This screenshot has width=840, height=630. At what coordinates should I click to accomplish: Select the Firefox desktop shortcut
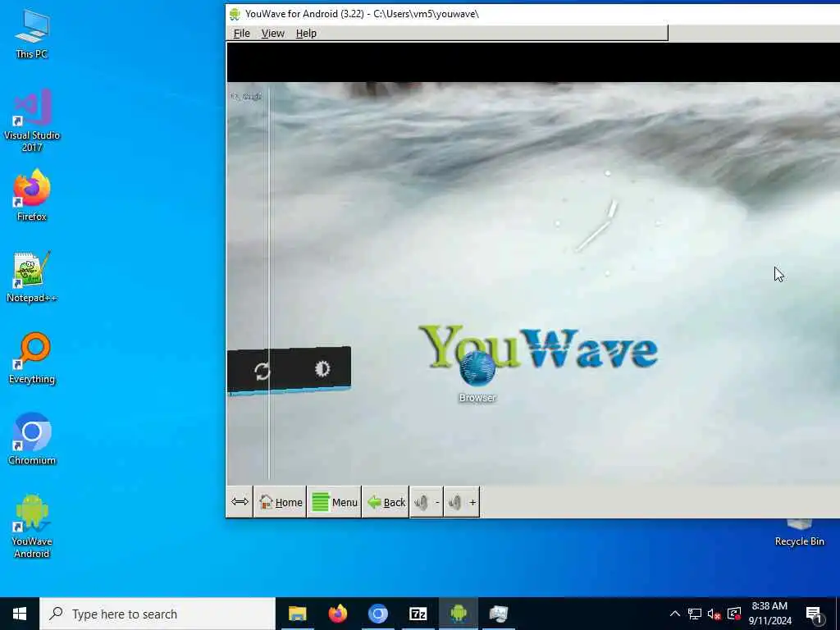[x=32, y=195]
